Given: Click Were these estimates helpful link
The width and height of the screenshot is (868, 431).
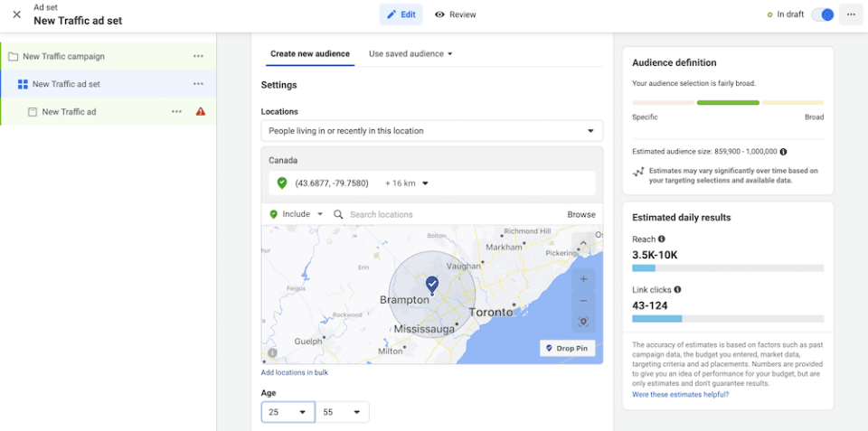Looking at the screenshot, I should click(x=680, y=395).
